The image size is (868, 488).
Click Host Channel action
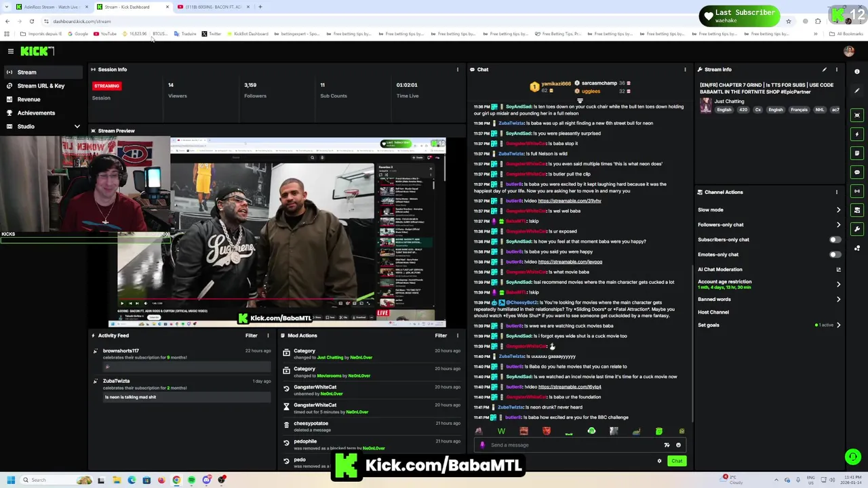coord(713,312)
